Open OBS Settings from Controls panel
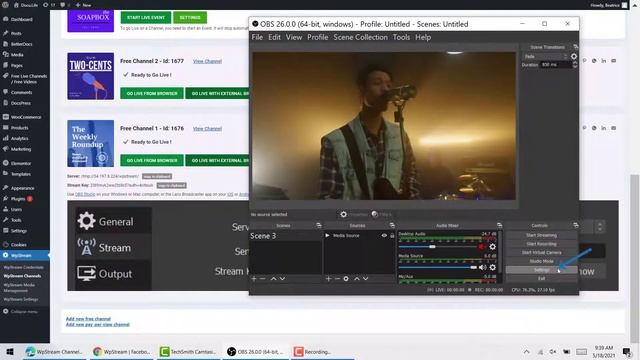The image size is (640, 360). (541, 270)
